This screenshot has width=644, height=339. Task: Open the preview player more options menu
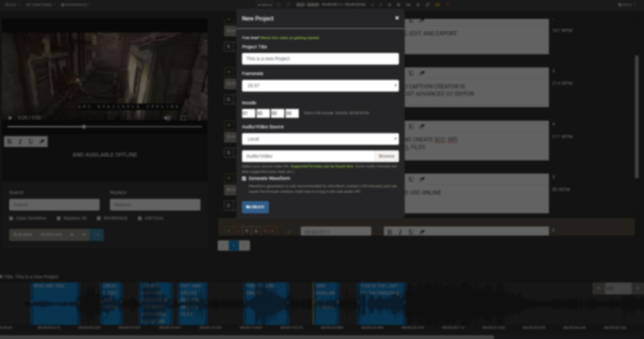(199, 118)
